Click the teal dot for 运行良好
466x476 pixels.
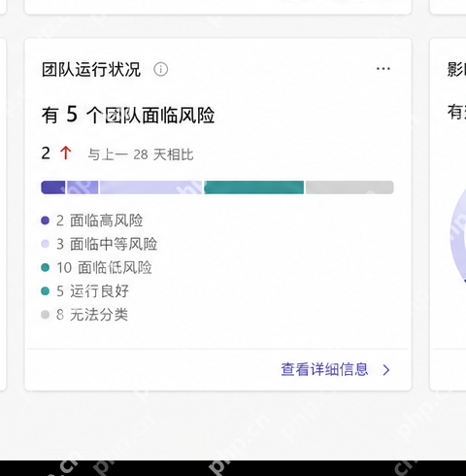[x=45, y=290]
